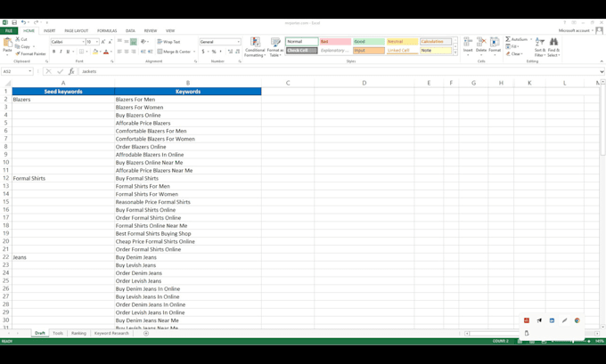Click the formula bar containing Jackets

pyautogui.click(x=340, y=71)
